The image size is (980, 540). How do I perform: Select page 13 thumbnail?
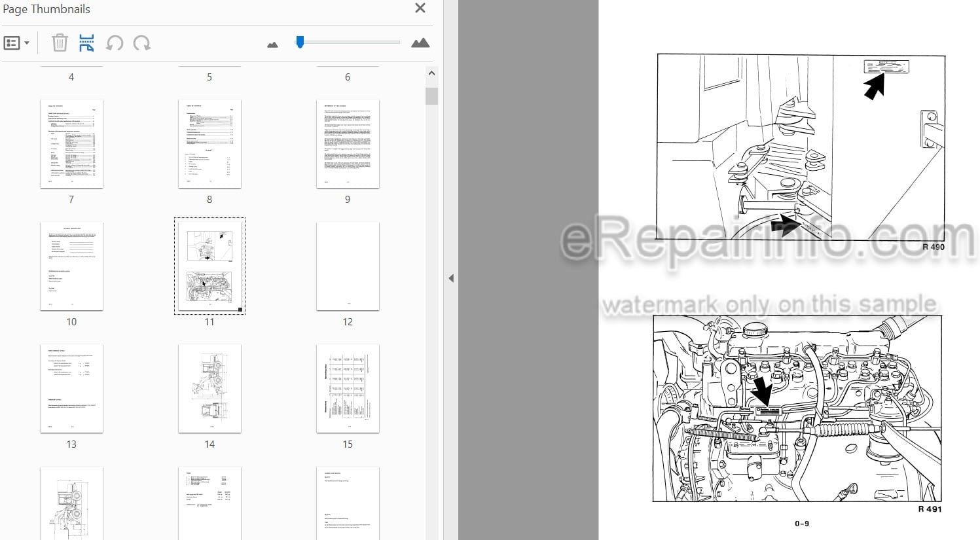71,389
